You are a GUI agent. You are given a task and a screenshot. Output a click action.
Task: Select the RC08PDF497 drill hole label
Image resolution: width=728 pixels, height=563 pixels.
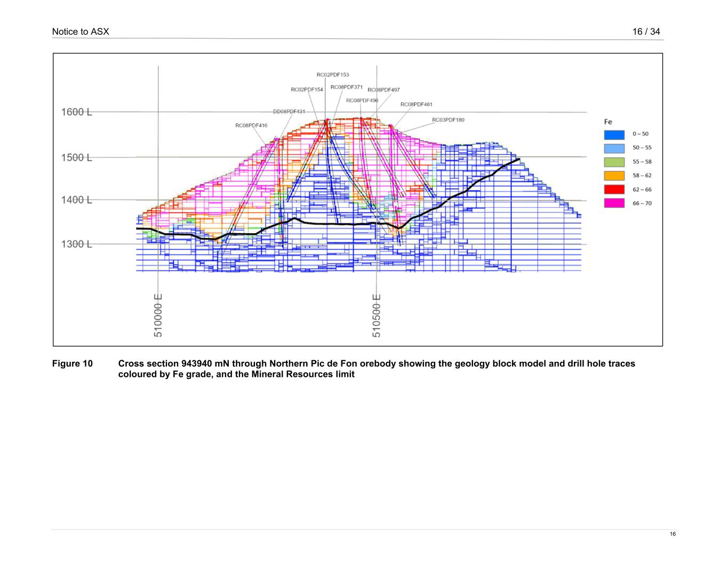click(x=383, y=90)
